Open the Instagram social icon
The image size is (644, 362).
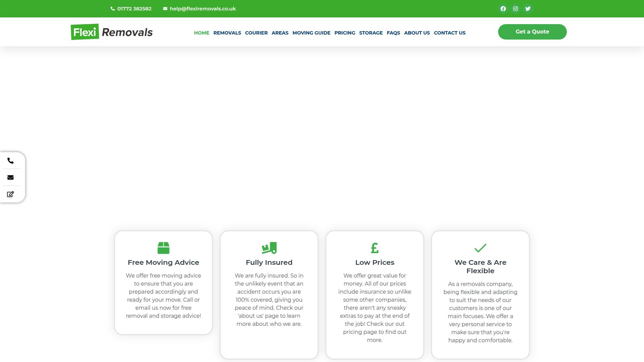(x=516, y=9)
